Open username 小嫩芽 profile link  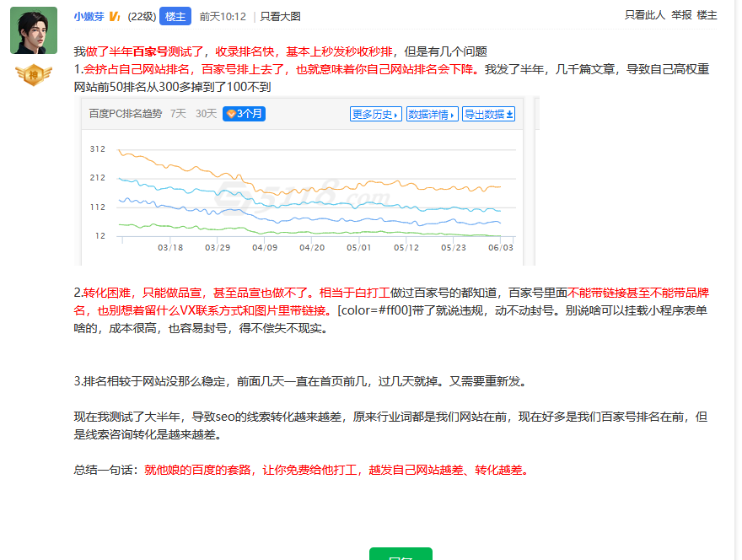click(x=89, y=17)
